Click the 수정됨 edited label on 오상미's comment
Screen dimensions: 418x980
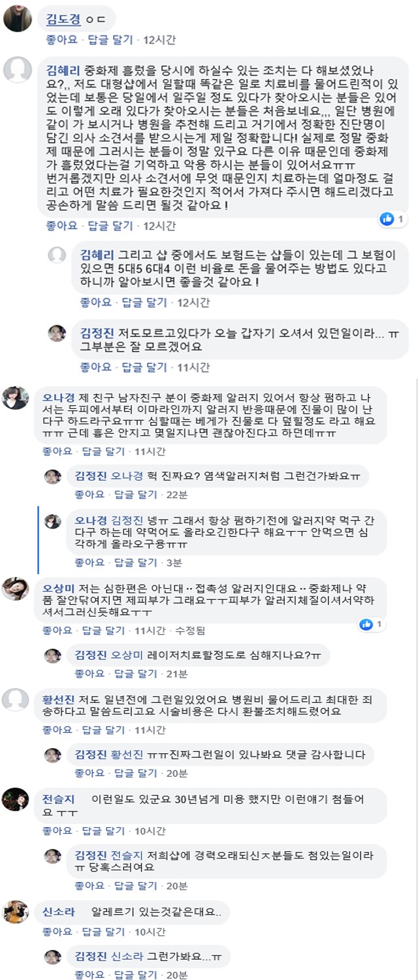coord(191,630)
